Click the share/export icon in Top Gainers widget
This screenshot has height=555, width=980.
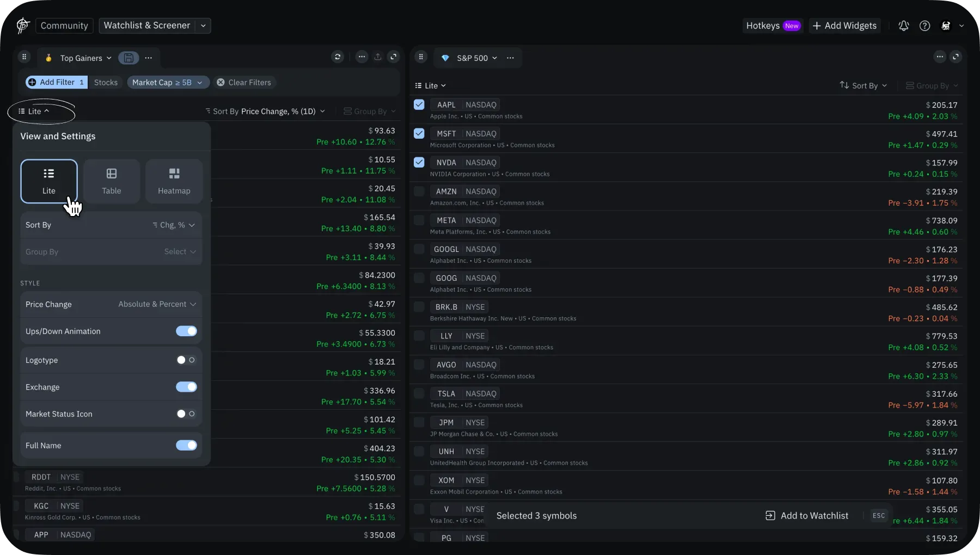[377, 57]
